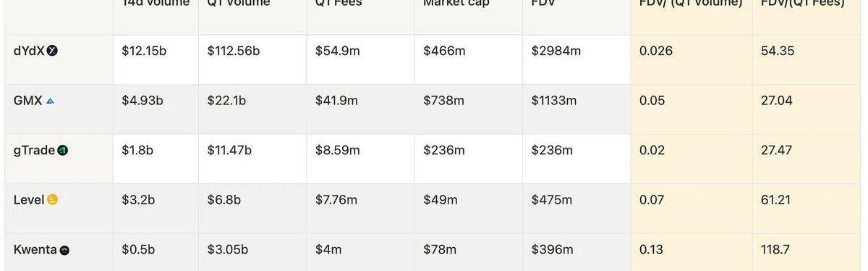868x271 pixels.
Task: Select dYdX Q1 volume cell $112.56b
Action: point(234,51)
